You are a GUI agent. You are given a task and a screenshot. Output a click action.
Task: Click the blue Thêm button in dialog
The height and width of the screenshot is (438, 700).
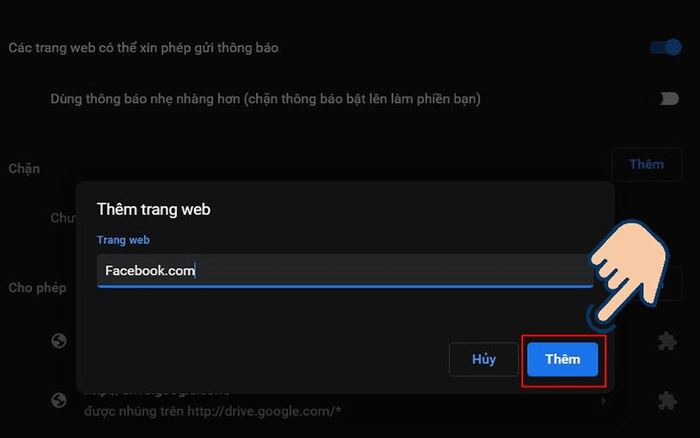562,359
